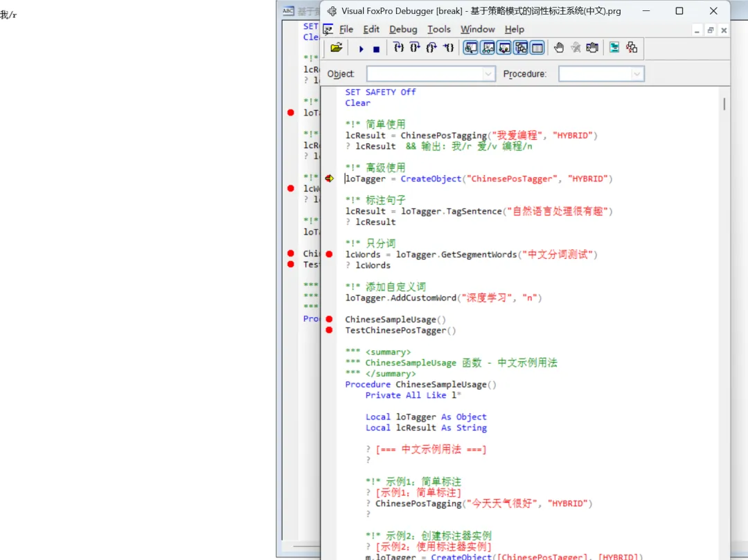Expand the Procedure dropdown arrow
The image size is (748, 560).
(637, 74)
